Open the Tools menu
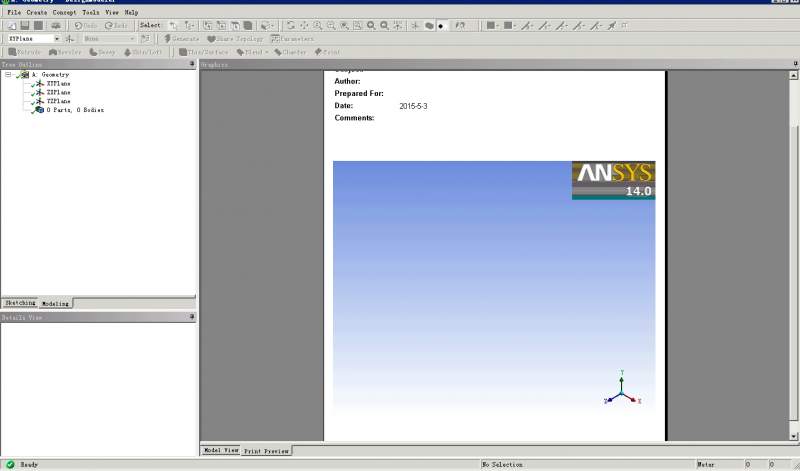Image resolution: width=800 pixels, height=471 pixels. [x=91, y=12]
